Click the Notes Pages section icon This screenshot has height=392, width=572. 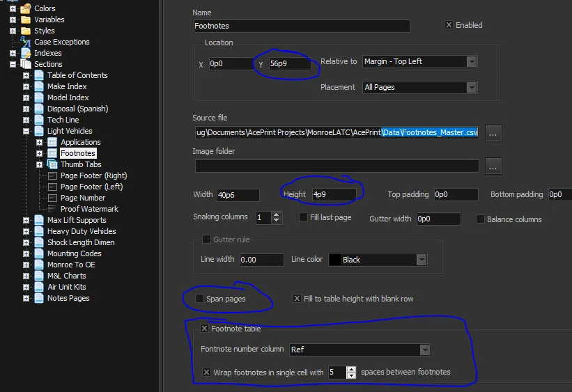tap(39, 298)
